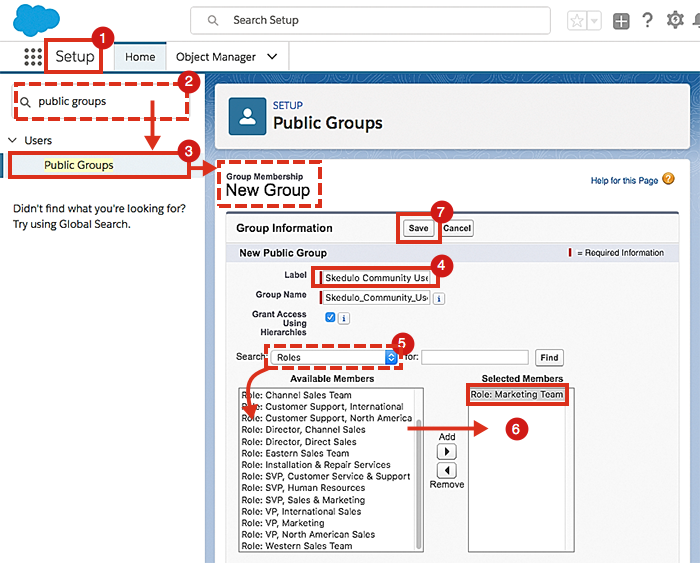Screen dimensions: 700x563
Task: Select Role: SVP, Sales & Marketing
Action: click(303, 500)
